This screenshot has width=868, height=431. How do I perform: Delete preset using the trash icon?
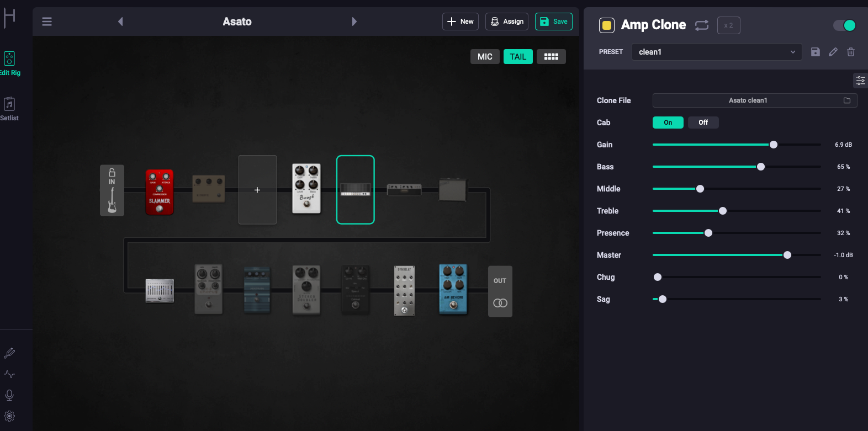coord(851,52)
